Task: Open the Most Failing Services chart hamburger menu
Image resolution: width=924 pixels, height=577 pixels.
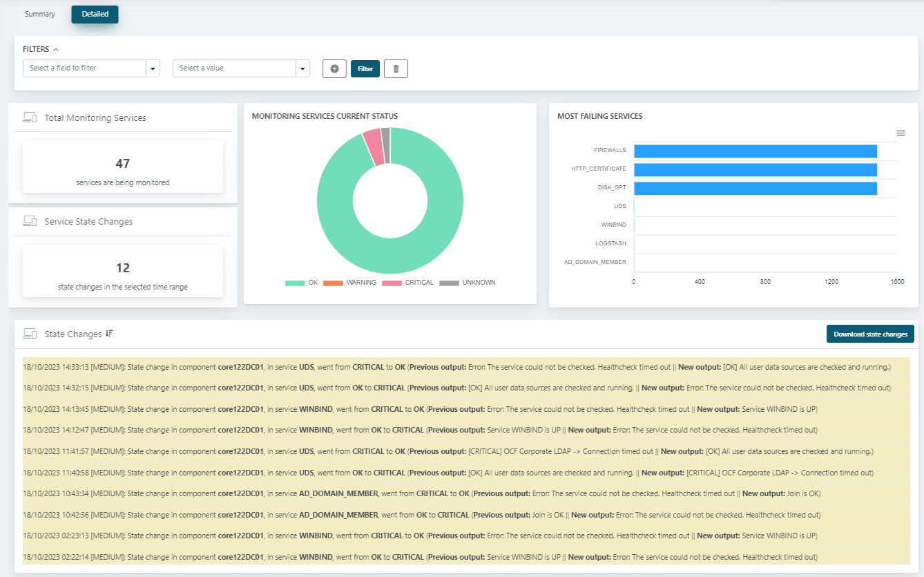Action: click(x=901, y=133)
